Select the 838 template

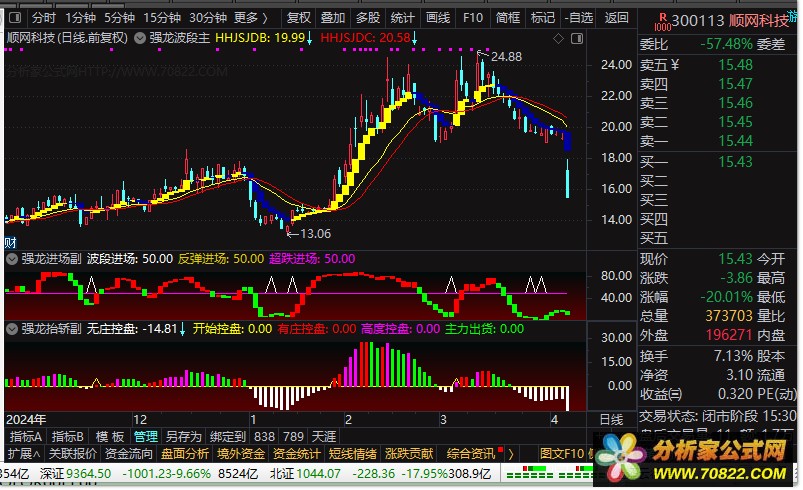click(264, 437)
